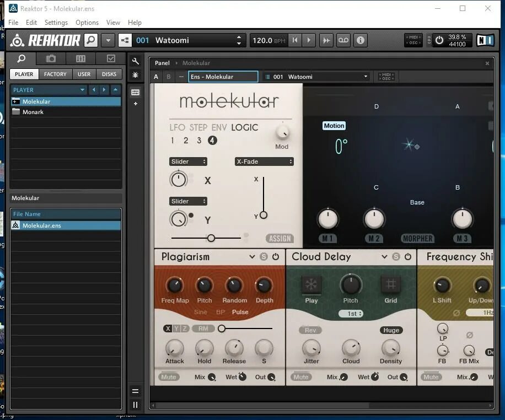Solo the Cloud Delay effect

tap(396, 257)
